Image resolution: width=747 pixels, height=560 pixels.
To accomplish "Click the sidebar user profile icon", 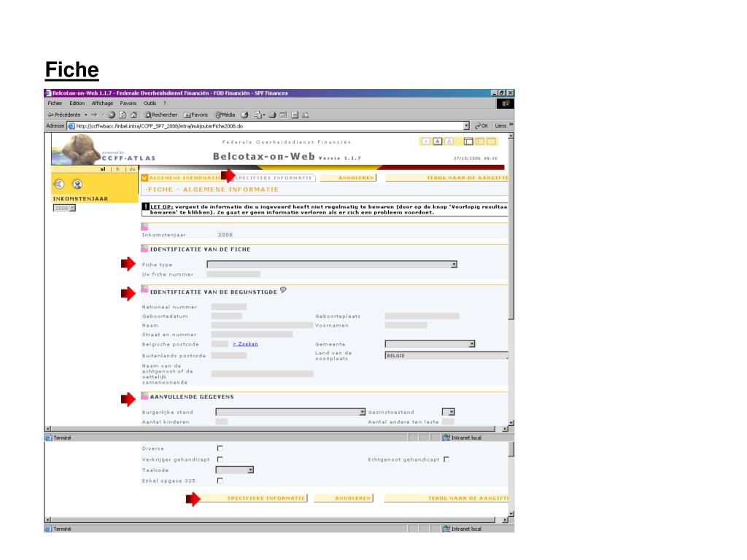I will click(77, 184).
